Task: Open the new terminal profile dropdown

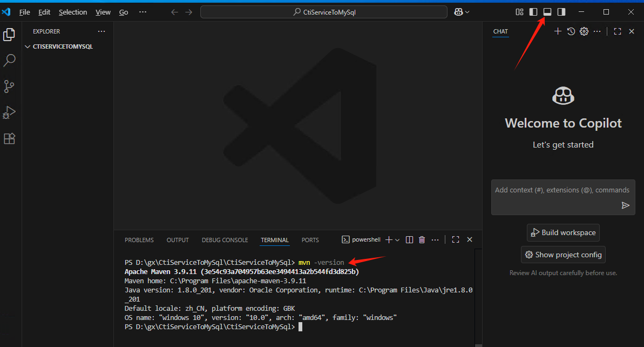Action: [x=397, y=240]
